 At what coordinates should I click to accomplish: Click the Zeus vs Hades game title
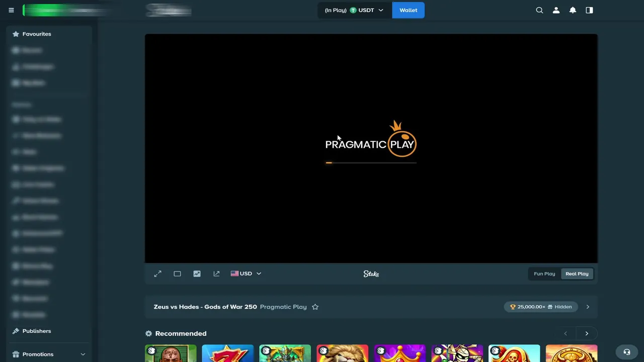click(x=205, y=307)
